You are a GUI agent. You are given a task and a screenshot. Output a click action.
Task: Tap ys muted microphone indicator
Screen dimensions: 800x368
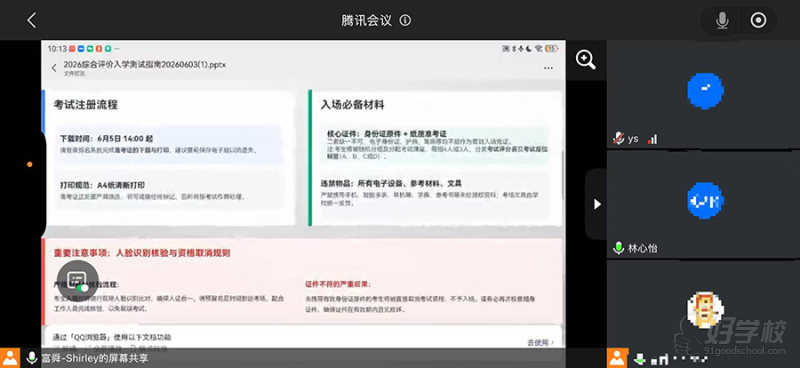click(x=618, y=138)
